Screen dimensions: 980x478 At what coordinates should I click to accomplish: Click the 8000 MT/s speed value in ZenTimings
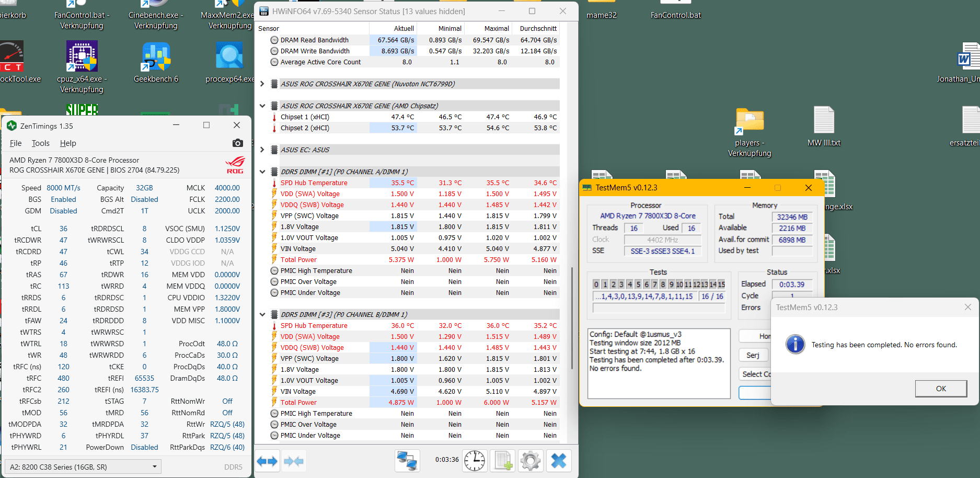coord(64,188)
